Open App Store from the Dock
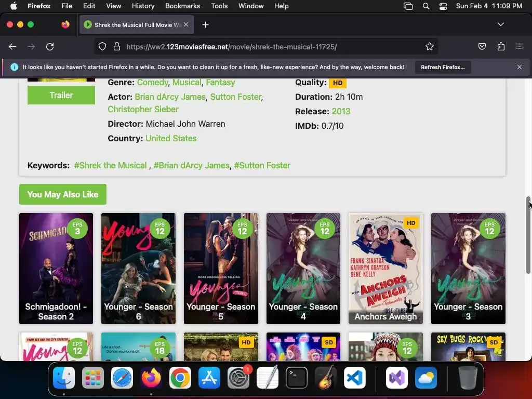 [x=209, y=378]
